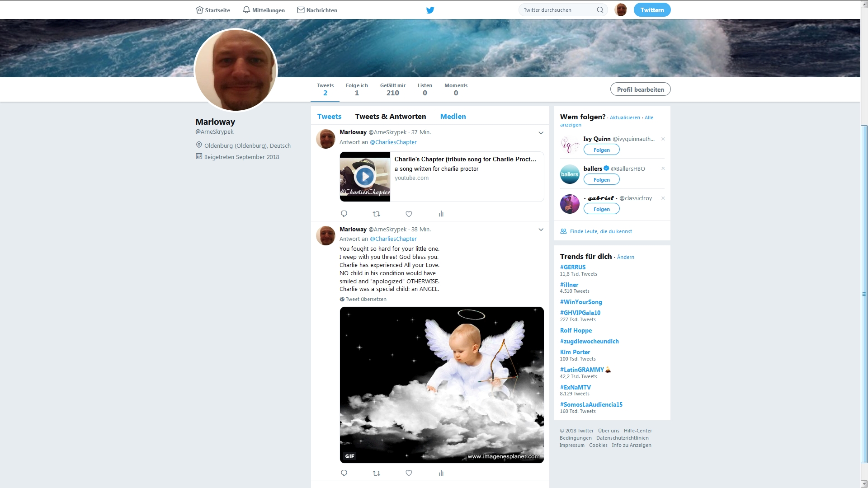The image size is (868, 488).
Task: Click @CharliesChapter in the 38 Min. tweet
Action: 393,239
